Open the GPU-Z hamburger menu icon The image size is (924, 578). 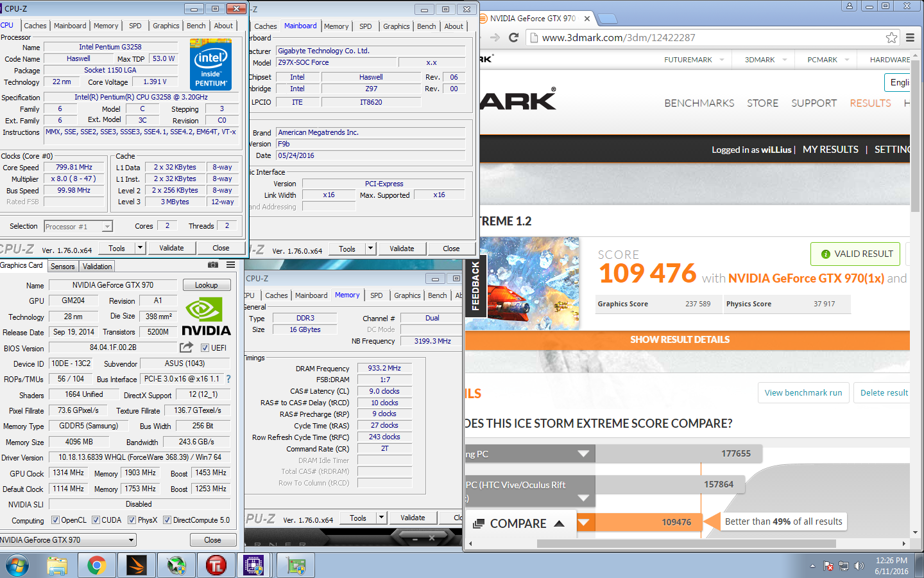(230, 265)
